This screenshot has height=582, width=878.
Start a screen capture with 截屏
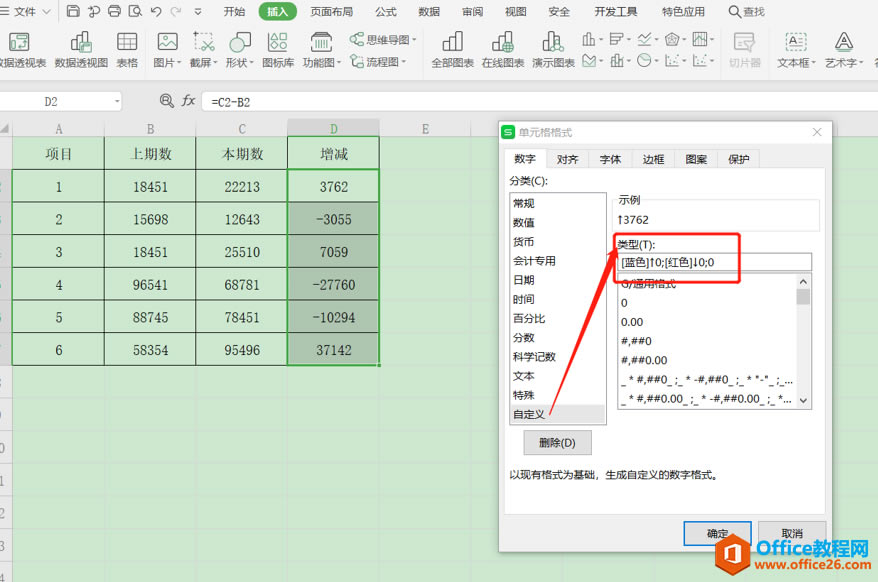(x=204, y=50)
